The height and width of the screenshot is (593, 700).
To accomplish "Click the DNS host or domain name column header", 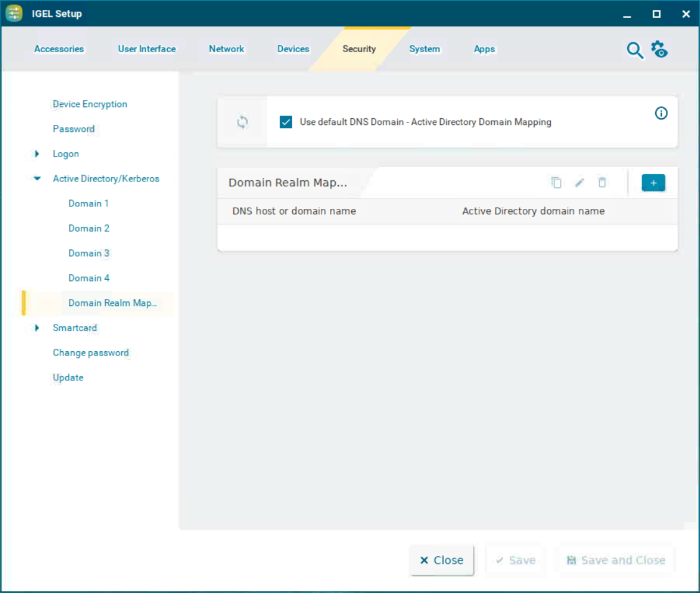I will [294, 211].
